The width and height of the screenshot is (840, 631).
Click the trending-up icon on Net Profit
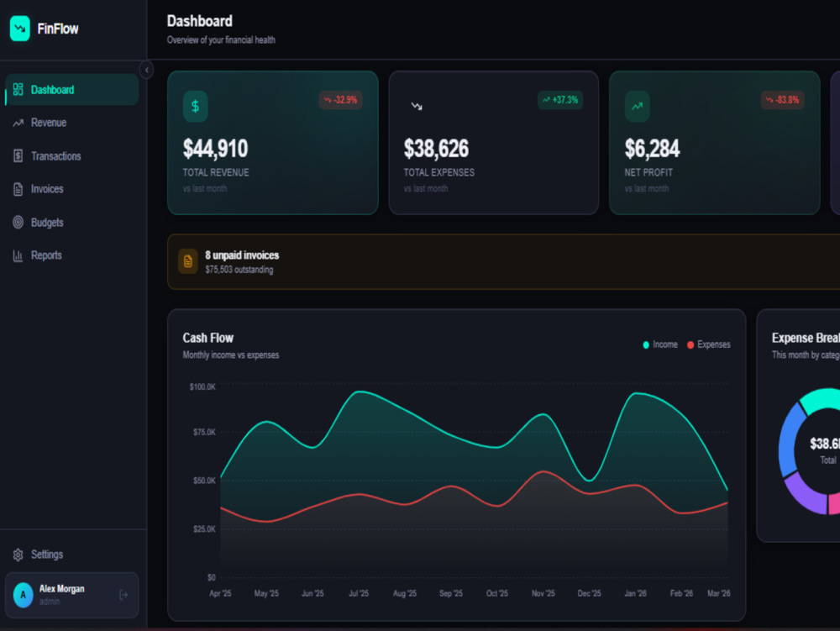(637, 107)
